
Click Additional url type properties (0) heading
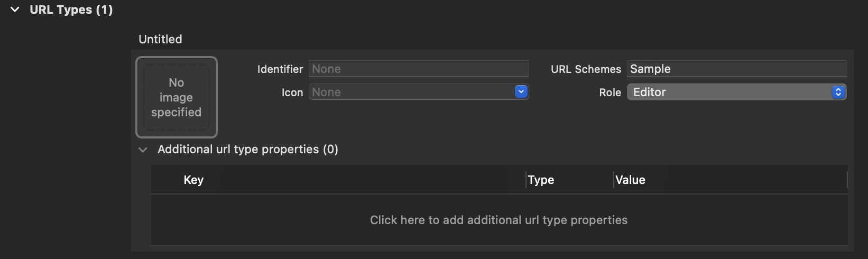247,149
